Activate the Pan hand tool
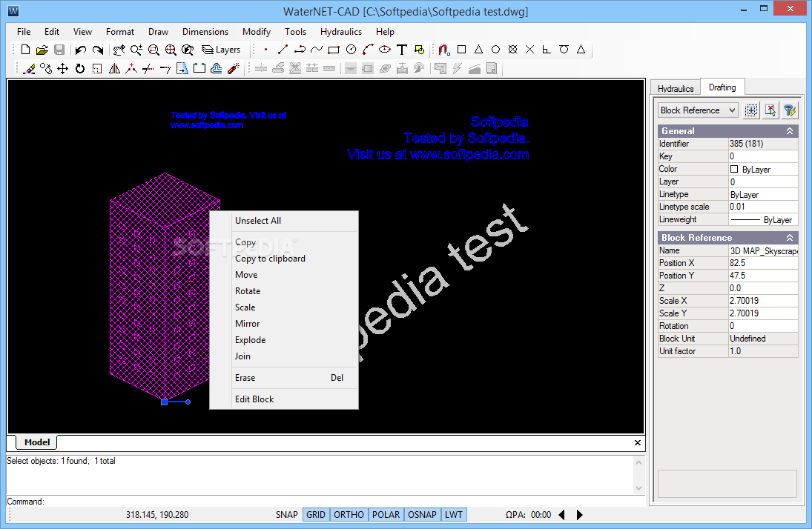Screen dimensions: 812x529 point(119,50)
